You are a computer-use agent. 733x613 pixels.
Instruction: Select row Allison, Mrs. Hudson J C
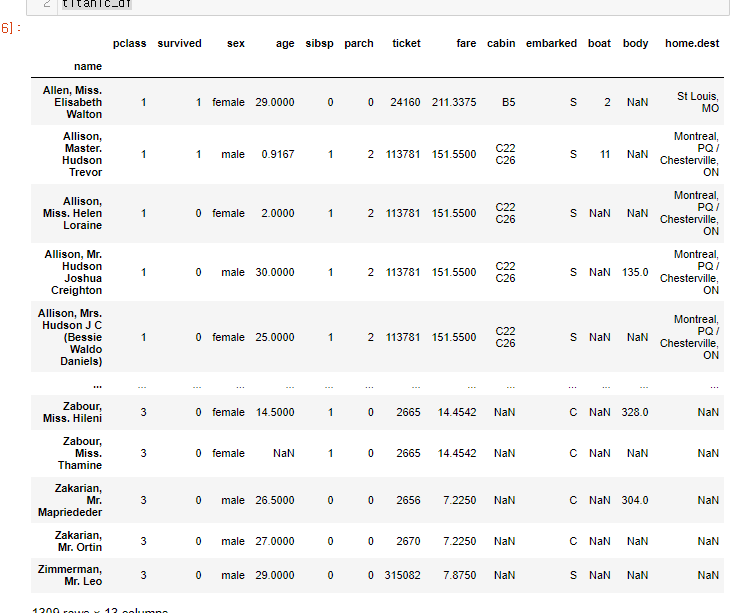click(x=377, y=337)
